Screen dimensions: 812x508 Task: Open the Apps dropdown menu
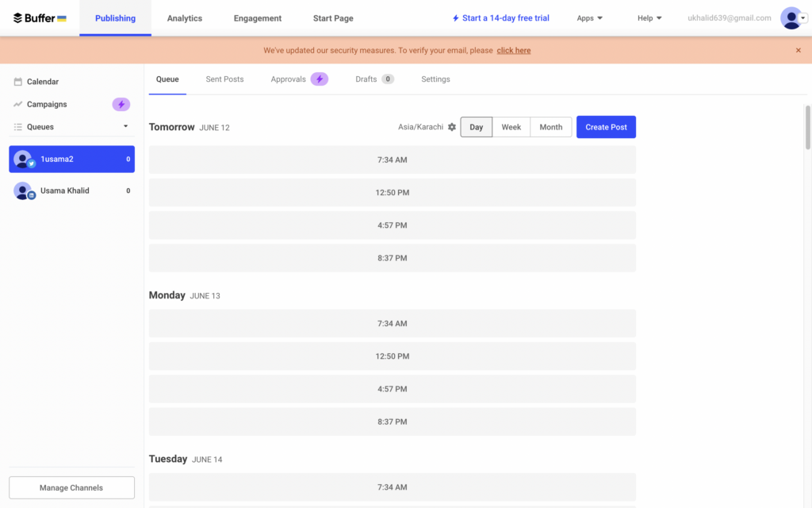pos(589,18)
